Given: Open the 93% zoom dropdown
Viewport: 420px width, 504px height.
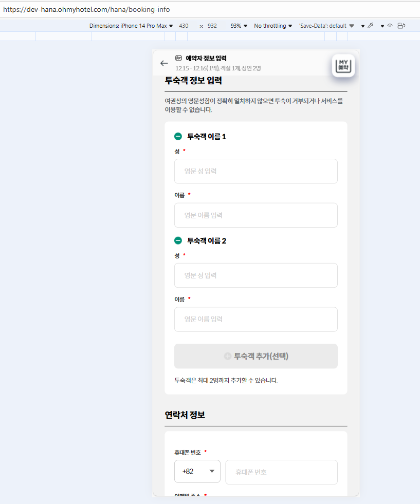Looking at the screenshot, I should pyautogui.click(x=239, y=26).
